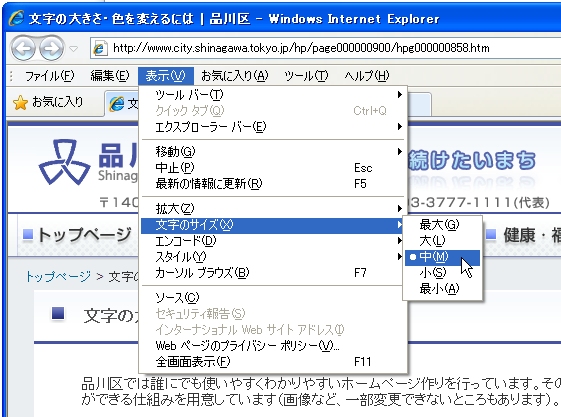Select the page tab with IE icon
This screenshot has width=561, height=417.
pyautogui.click(x=122, y=104)
